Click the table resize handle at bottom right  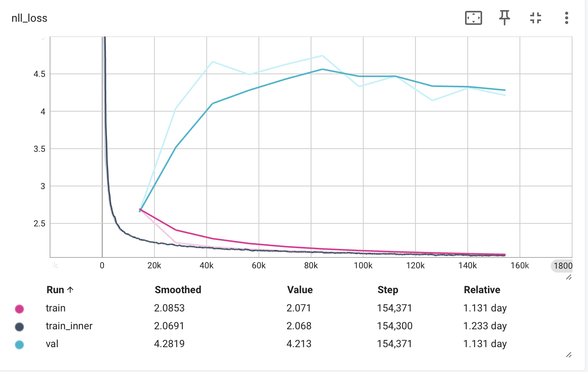click(569, 355)
